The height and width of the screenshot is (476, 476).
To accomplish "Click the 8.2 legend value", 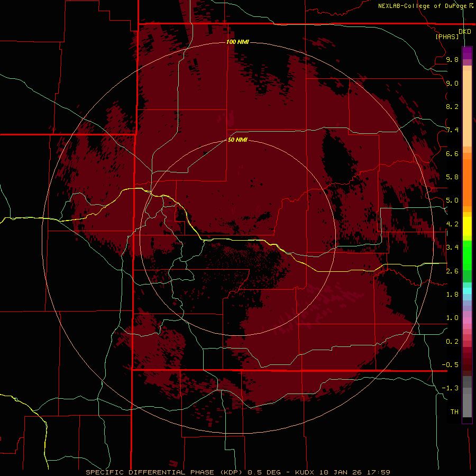I will coord(452,106).
